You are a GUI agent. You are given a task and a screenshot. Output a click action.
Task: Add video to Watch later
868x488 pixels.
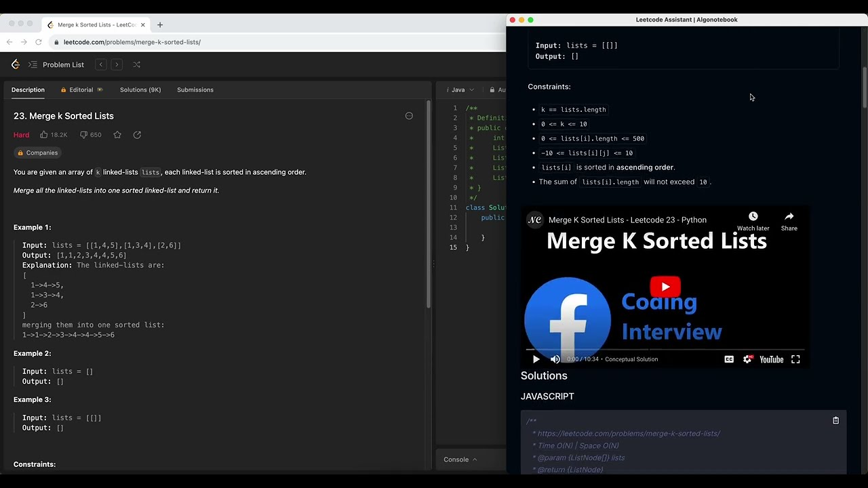753,221
